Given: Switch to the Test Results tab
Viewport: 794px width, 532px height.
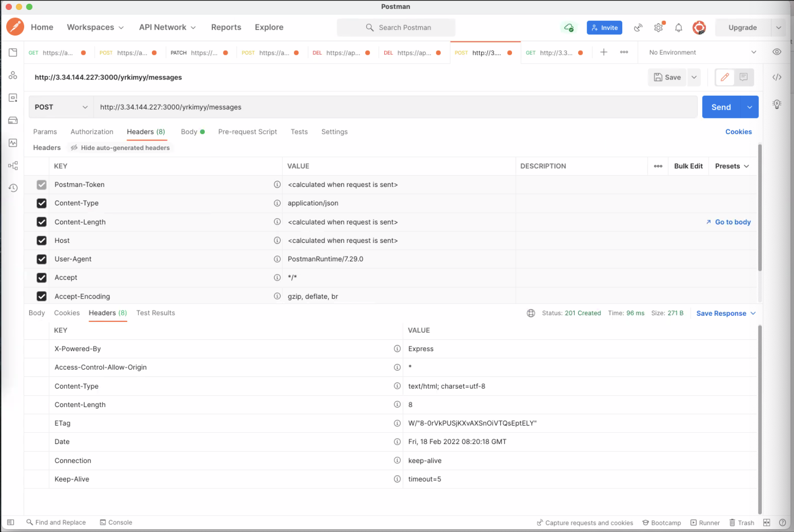Looking at the screenshot, I should [x=156, y=313].
